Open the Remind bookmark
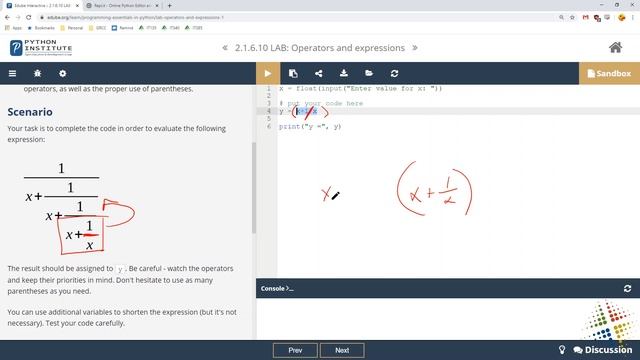Image resolution: width=640 pixels, height=360 pixels. [x=122, y=28]
